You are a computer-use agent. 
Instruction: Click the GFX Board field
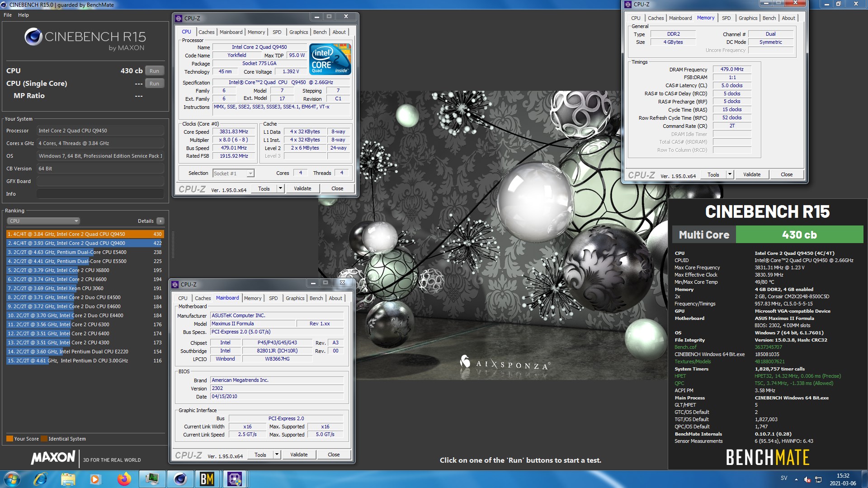click(x=100, y=181)
